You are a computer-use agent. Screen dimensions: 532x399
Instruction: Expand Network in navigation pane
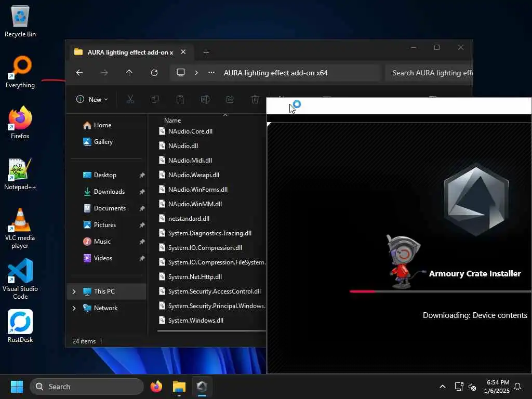[x=74, y=308]
